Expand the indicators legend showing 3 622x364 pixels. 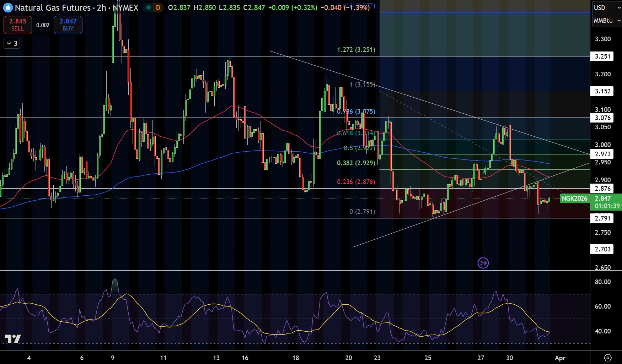(x=12, y=43)
